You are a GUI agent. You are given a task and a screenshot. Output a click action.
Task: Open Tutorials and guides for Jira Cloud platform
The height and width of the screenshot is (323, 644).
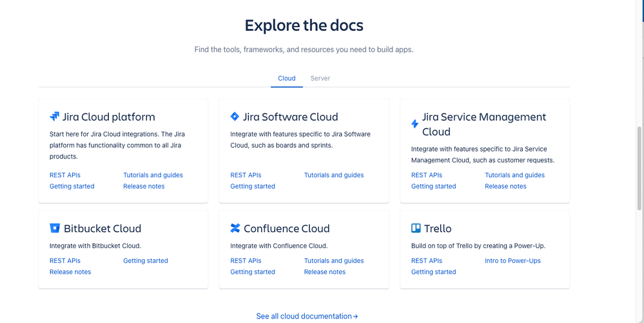[x=153, y=175]
